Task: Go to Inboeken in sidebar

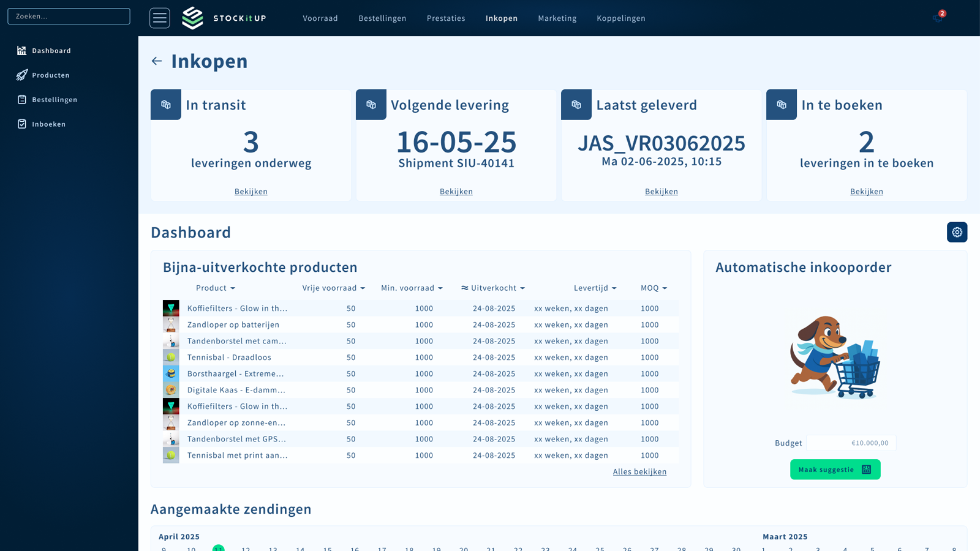Action: (49, 124)
